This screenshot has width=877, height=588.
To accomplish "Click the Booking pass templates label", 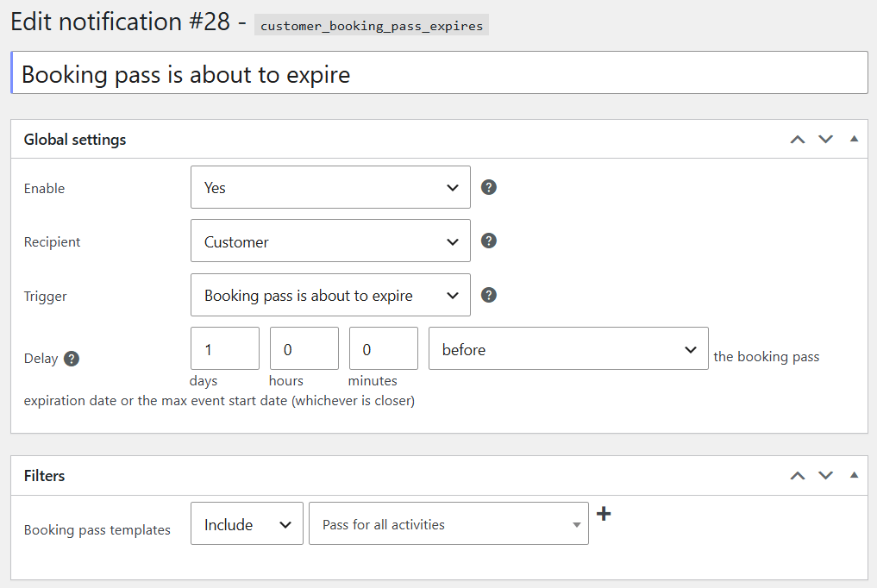I will 97,530.
